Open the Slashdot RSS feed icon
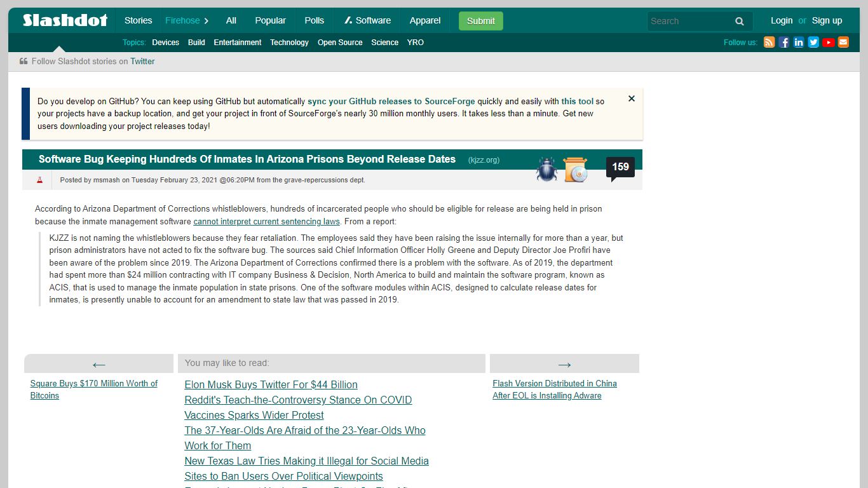This screenshot has height=488, width=868. tap(769, 43)
